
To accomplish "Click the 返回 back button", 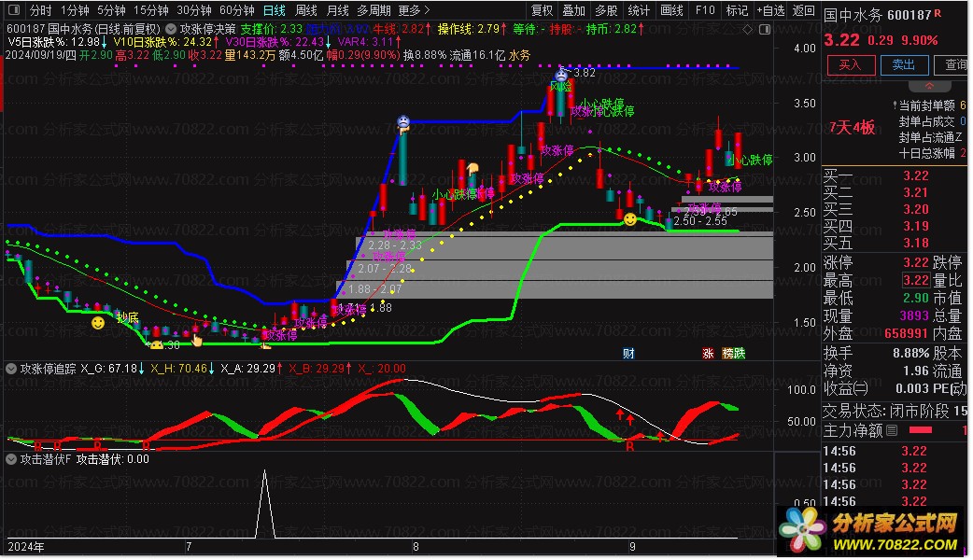I will click(x=804, y=10).
